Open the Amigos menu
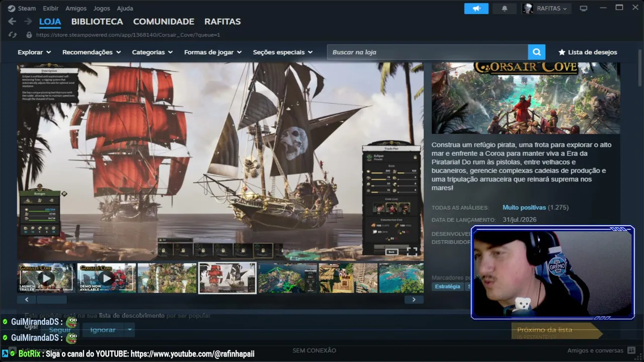 pyautogui.click(x=76, y=9)
